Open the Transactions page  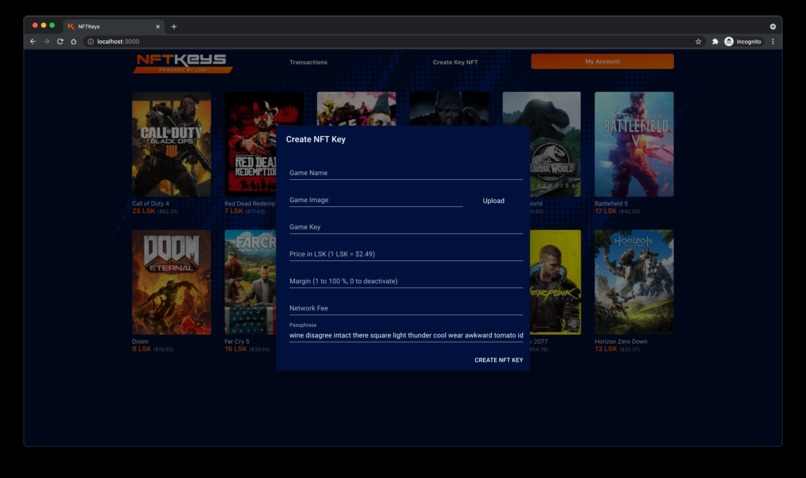[308, 62]
